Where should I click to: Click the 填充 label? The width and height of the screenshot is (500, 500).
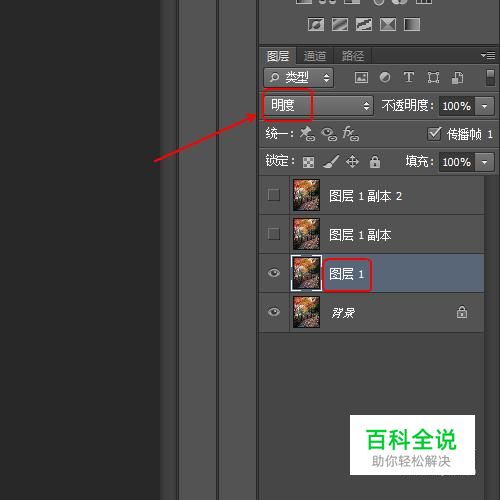419,162
